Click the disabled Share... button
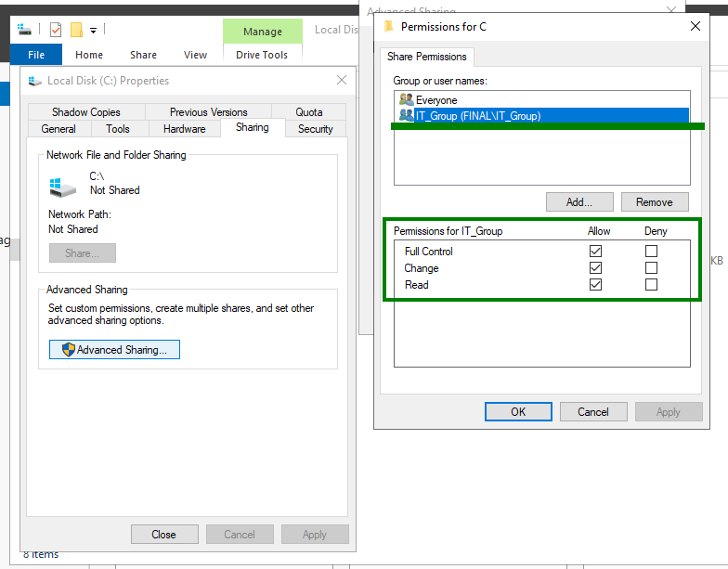Screen dimensions: 728x569 [x=82, y=252]
